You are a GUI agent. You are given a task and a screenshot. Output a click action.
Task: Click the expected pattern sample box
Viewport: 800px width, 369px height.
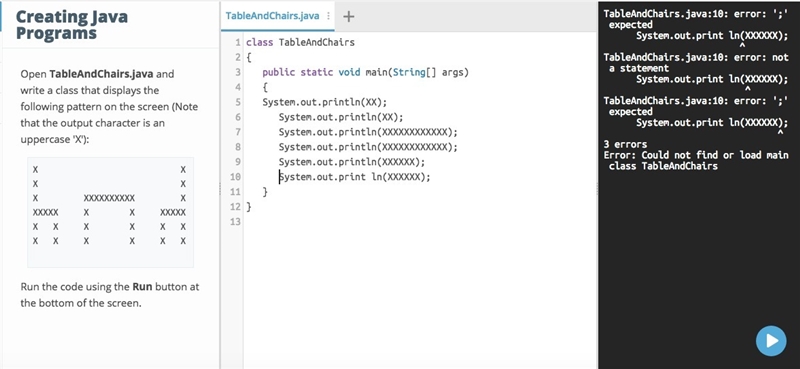click(111, 212)
